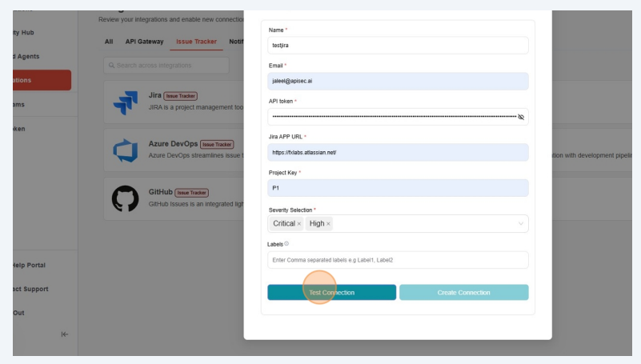The height and width of the screenshot is (364, 641).
Task: Click the search icon in integrations search
Action: click(x=110, y=65)
